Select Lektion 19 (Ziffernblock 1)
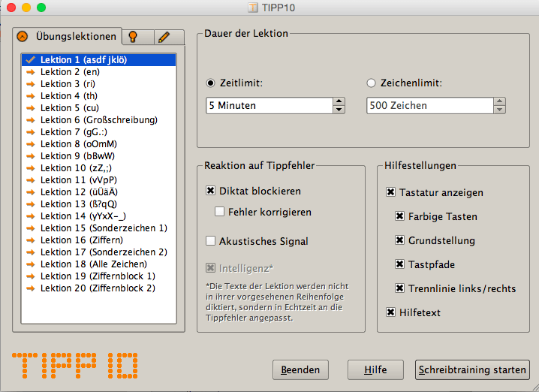 pyautogui.click(x=98, y=276)
